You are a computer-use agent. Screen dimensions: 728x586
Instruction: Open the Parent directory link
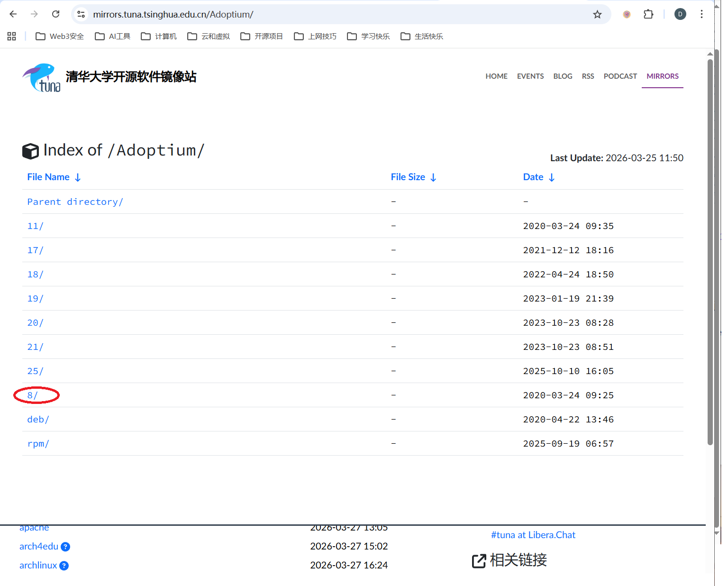[x=75, y=202]
